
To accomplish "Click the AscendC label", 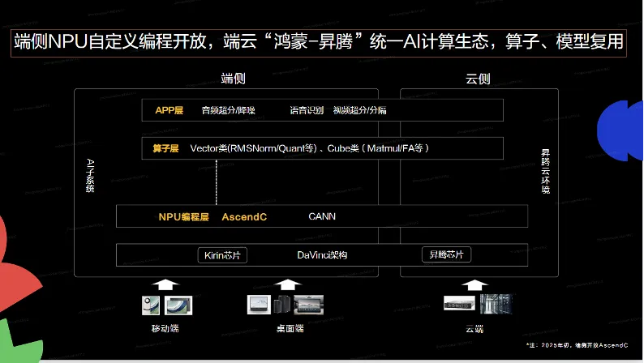I will click(244, 216).
